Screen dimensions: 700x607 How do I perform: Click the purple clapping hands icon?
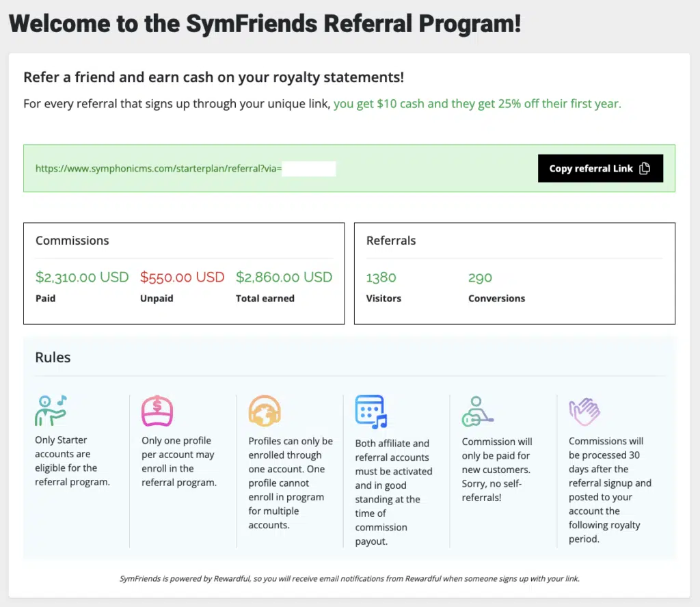coord(586,410)
